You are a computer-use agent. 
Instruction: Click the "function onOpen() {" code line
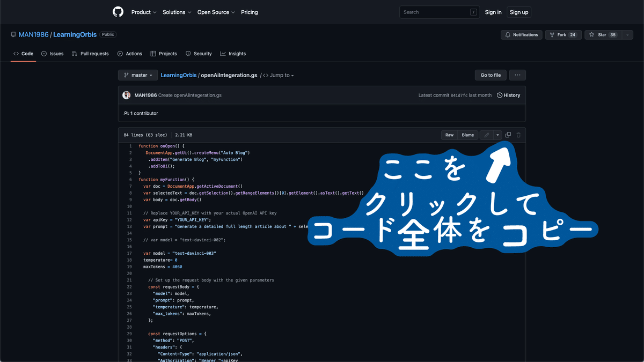[x=161, y=146]
